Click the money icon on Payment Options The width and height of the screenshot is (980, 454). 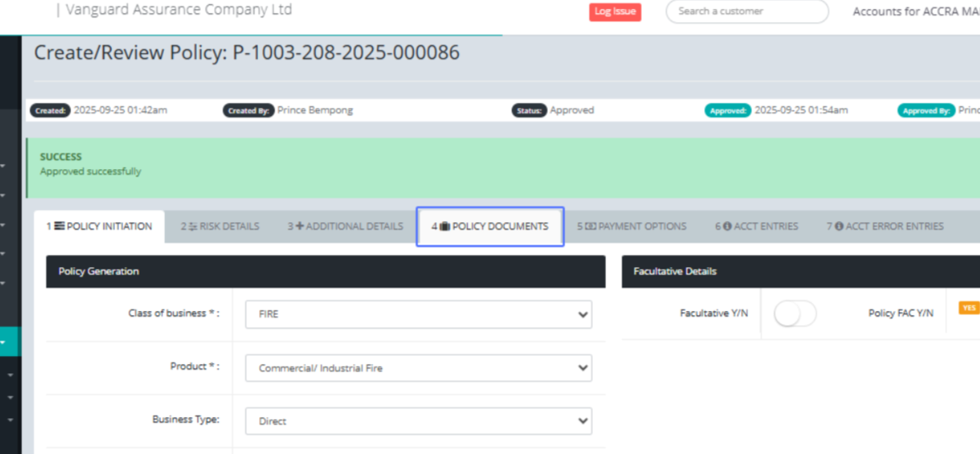590,226
